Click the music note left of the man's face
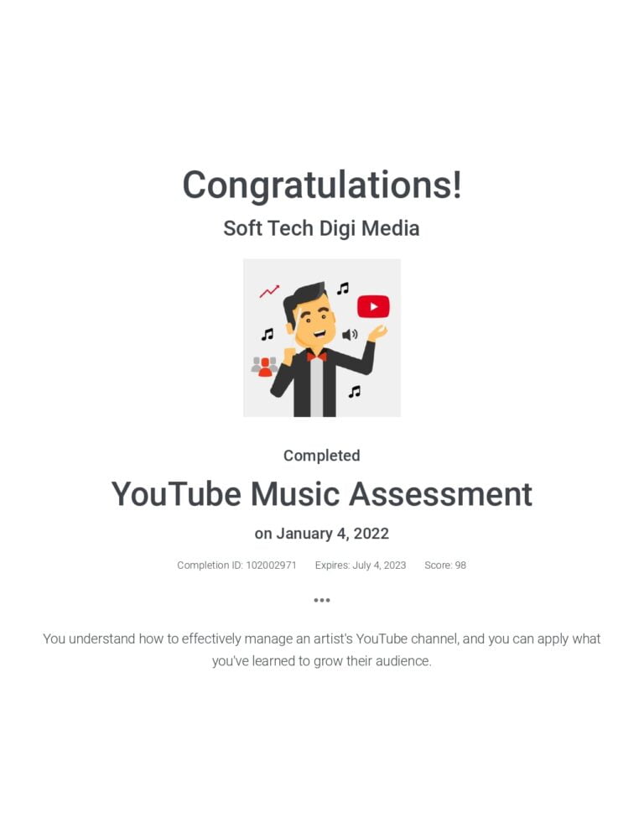This screenshot has height=834, width=644. pyautogui.click(x=267, y=334)
